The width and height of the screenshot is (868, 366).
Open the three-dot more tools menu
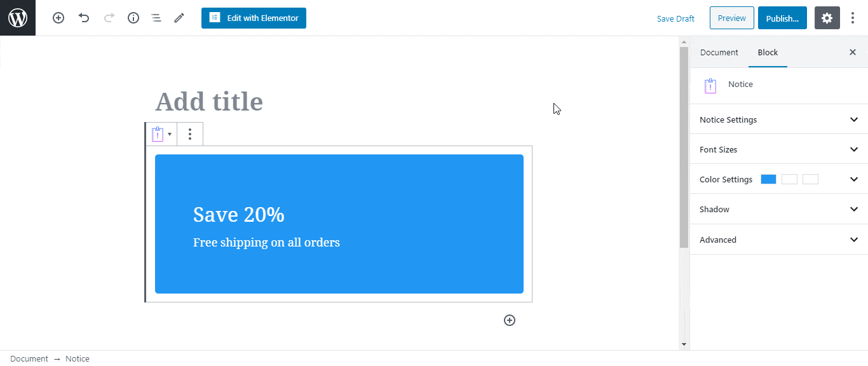[853, 18]
